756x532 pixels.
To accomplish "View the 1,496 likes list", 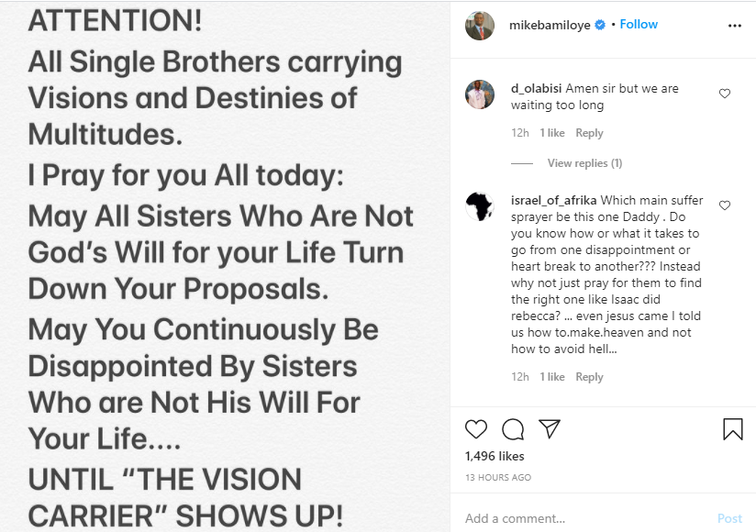I will (495, 456).
